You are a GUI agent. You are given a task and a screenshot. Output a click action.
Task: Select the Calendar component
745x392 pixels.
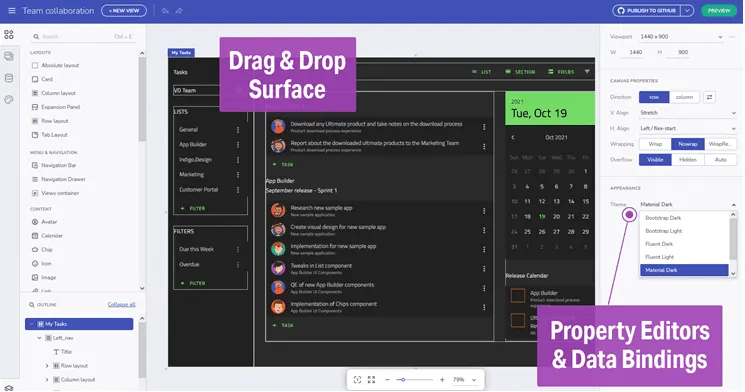(47, 236)
